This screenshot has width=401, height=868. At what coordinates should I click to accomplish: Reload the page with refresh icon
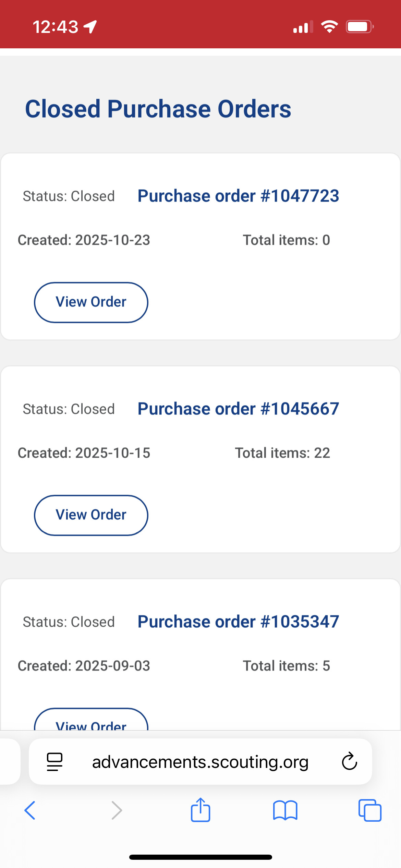349,762
